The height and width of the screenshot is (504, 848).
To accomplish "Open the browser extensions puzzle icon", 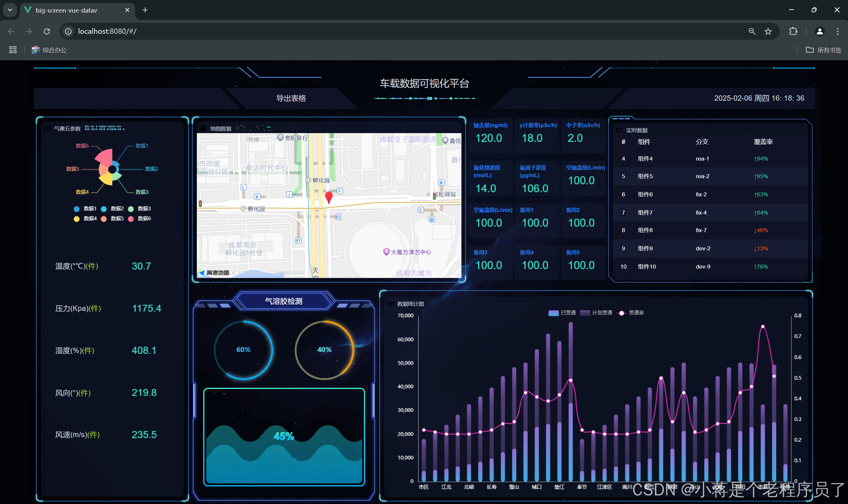I will (x=793, y=31).
